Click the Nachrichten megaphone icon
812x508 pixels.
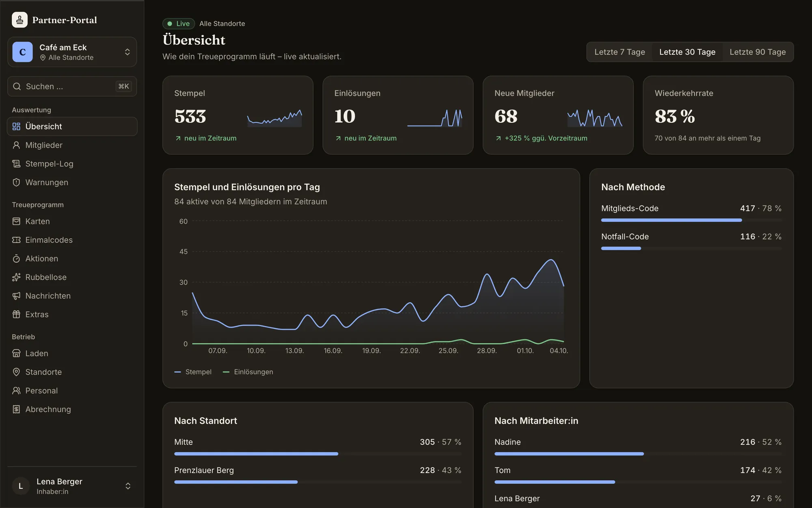coord(16,296)
